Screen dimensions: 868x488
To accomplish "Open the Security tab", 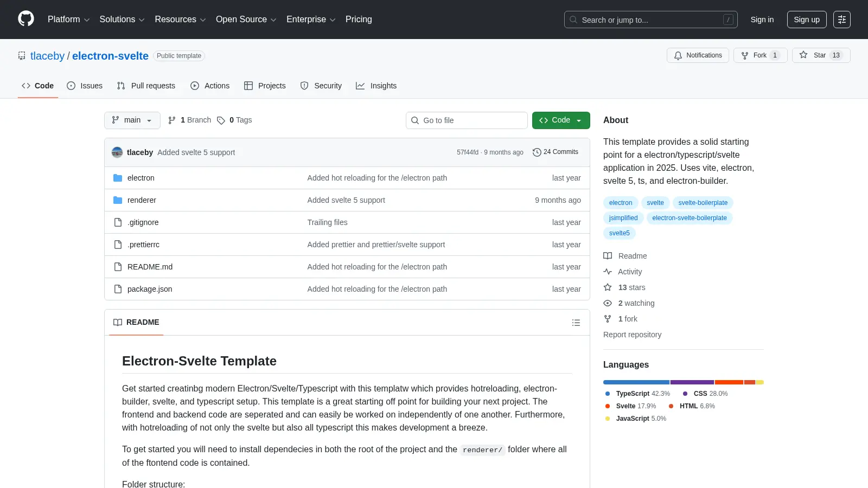I will 321,86.
